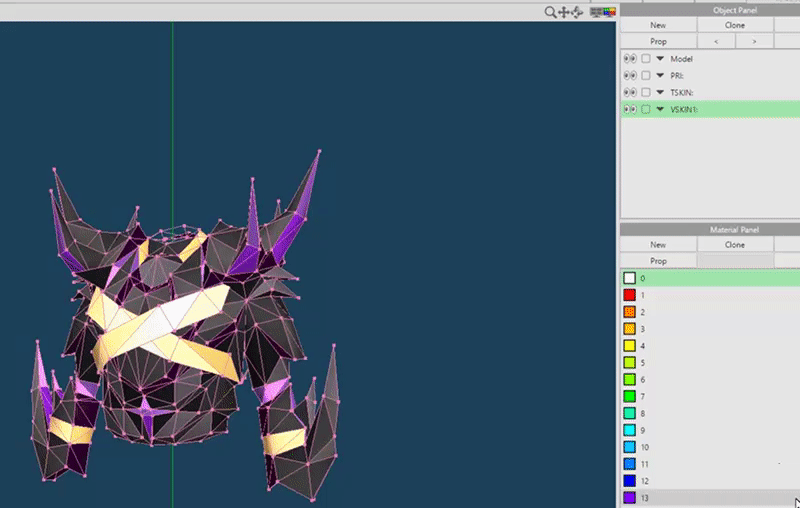Pick the teal swatch of material 8
This screenshot has height=508, width=800.
630,413
